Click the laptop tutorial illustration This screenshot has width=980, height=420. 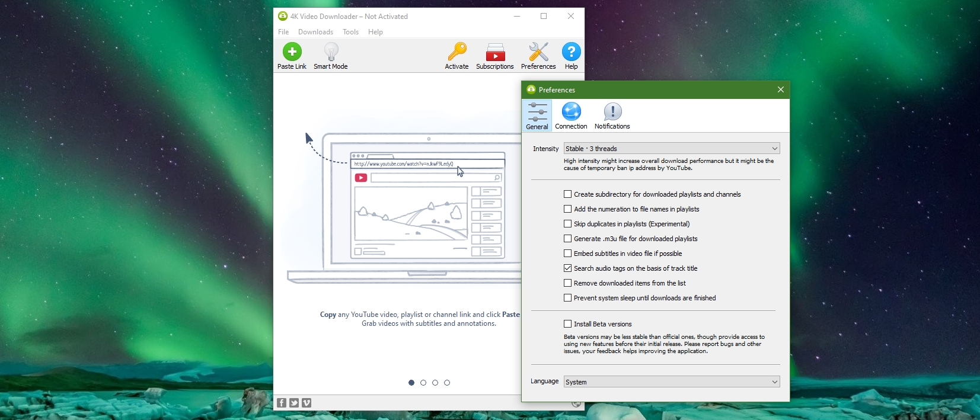[404, 208]
